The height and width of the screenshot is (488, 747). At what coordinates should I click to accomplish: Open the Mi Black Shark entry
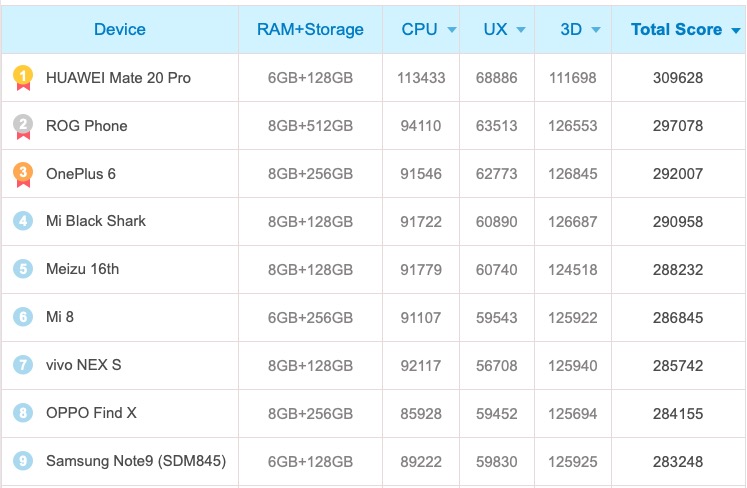(x=96, y=221)
